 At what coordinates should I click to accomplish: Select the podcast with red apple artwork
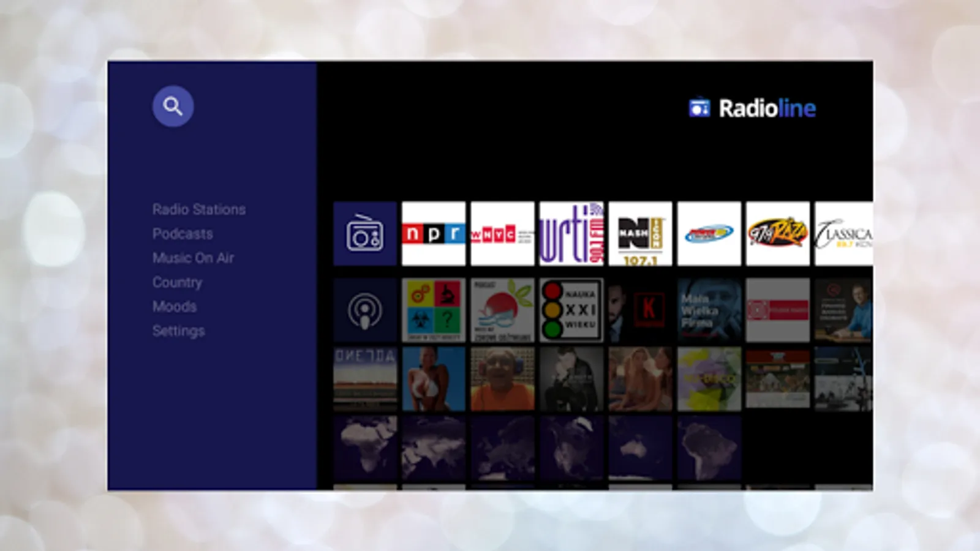pos(502,310)
